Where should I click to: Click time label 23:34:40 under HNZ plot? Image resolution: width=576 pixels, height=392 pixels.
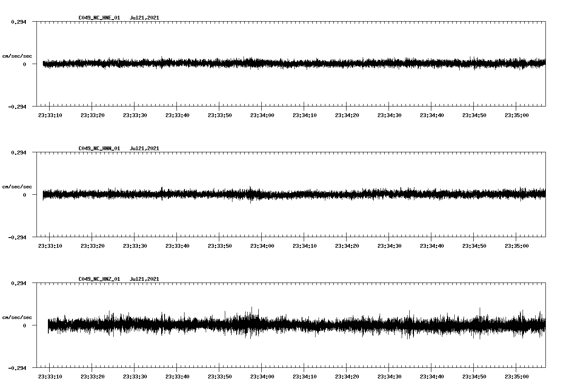click(432, 376)
